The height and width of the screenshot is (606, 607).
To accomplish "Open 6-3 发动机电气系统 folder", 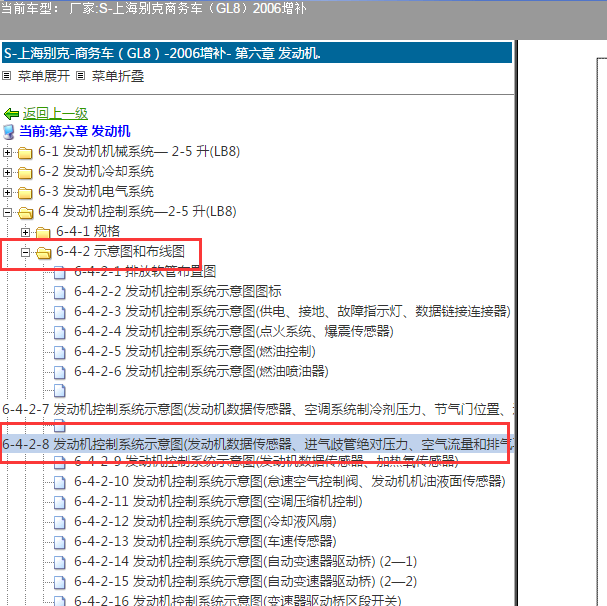I will pyautogui.click(x=96, y=192).
